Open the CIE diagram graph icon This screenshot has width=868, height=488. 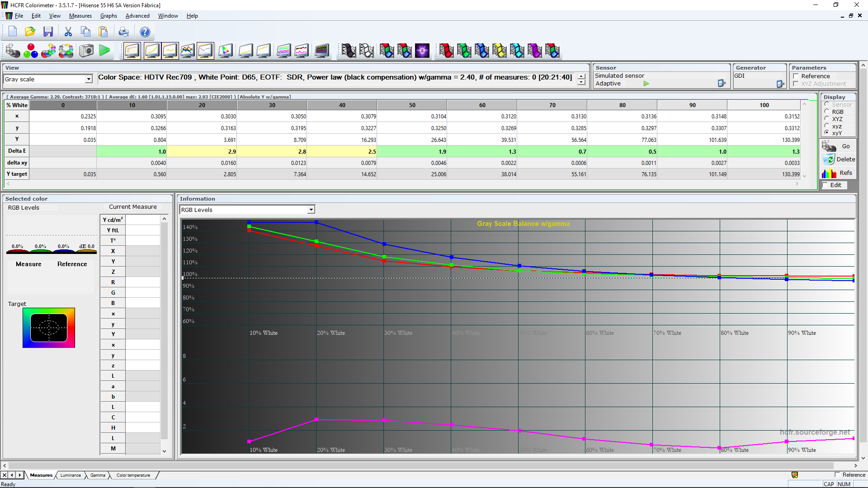[225, 51]
